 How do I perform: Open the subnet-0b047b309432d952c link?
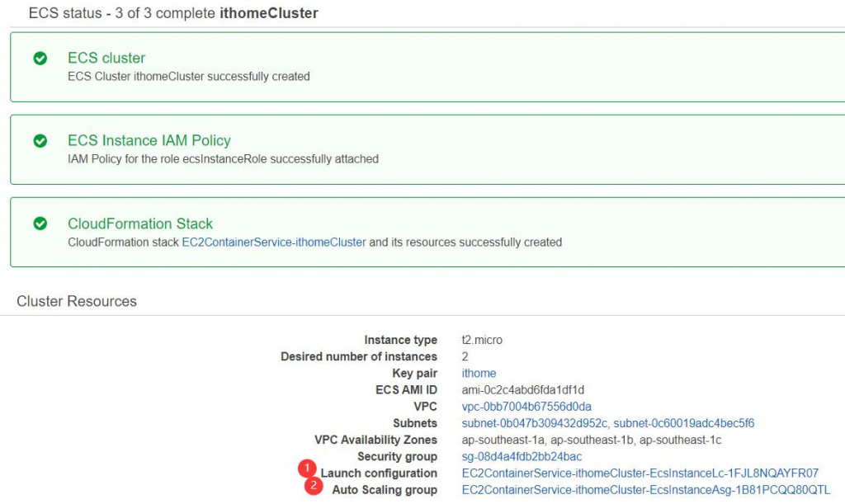tap(535, 423)
